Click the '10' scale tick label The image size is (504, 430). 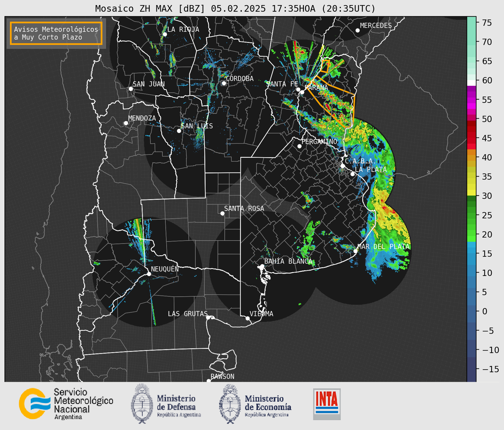(487, 273)
